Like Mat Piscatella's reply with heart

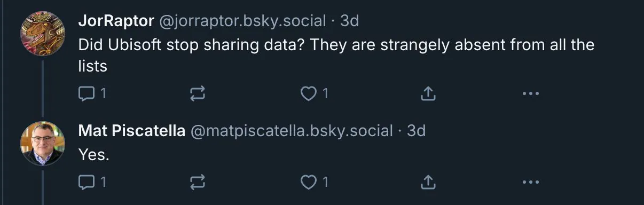click(x=315, y=183)
